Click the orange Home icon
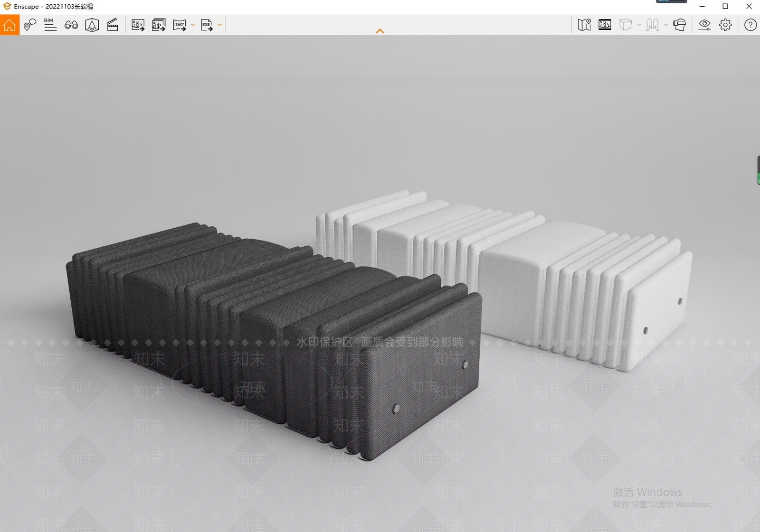This screenshot has width=760, height=532. [9, 25]
